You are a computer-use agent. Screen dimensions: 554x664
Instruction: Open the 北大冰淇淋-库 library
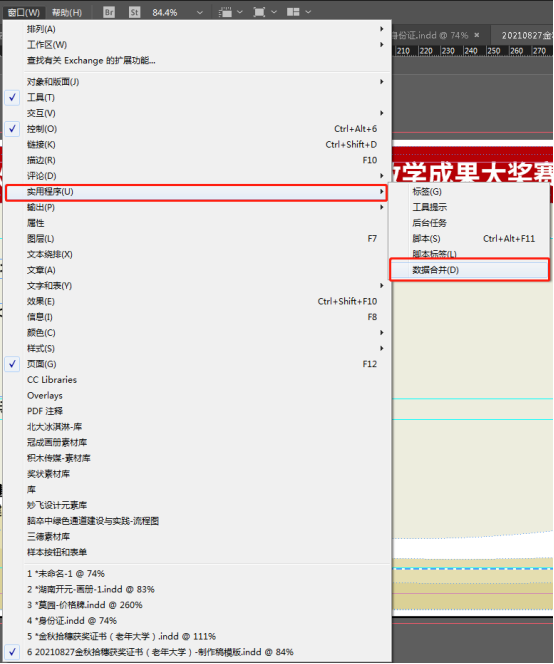(x=197, y=426)
